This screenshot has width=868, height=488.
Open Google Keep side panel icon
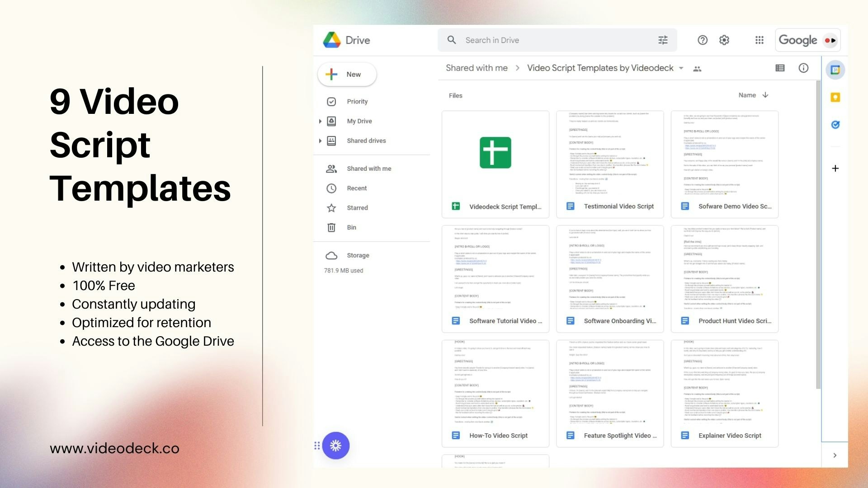835,97
